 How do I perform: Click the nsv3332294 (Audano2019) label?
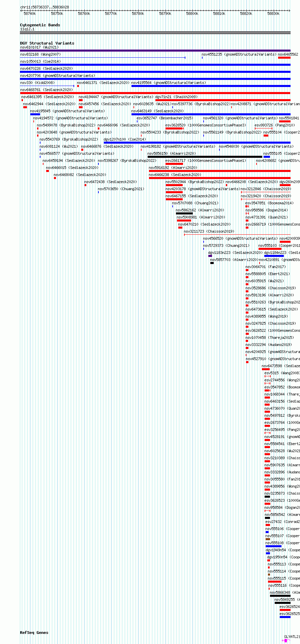tap(269, 345)
